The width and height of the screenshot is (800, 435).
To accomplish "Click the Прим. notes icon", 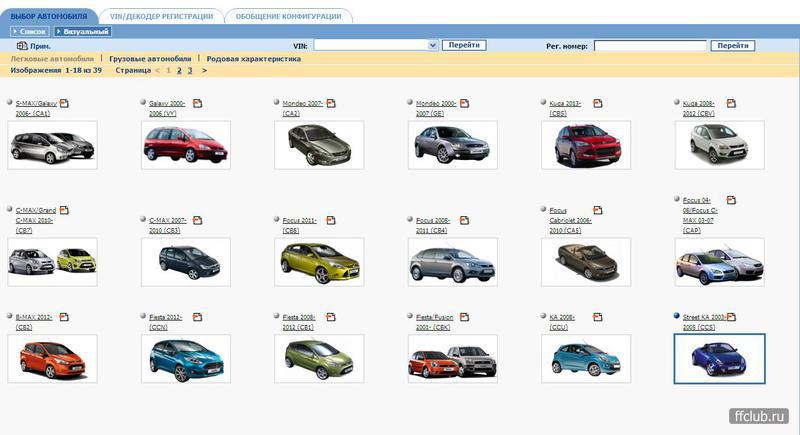I will (x=22, y=46).
